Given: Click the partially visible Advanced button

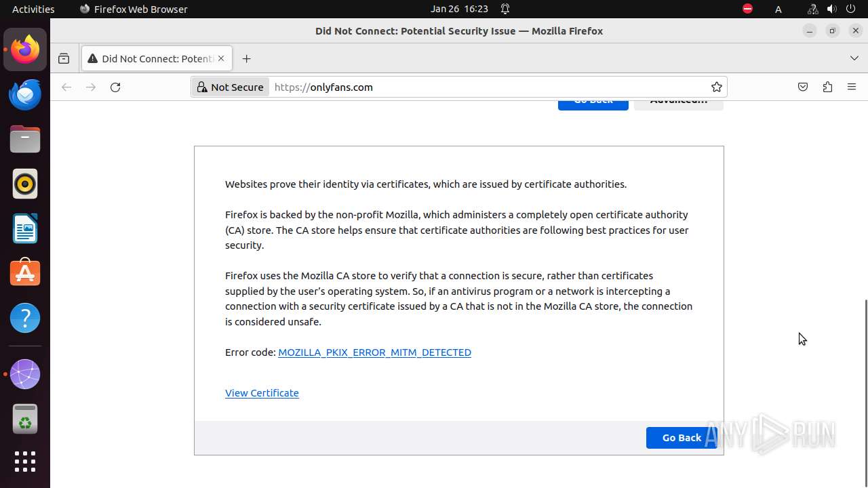Looking at the screenshot, I should [679, 105].
